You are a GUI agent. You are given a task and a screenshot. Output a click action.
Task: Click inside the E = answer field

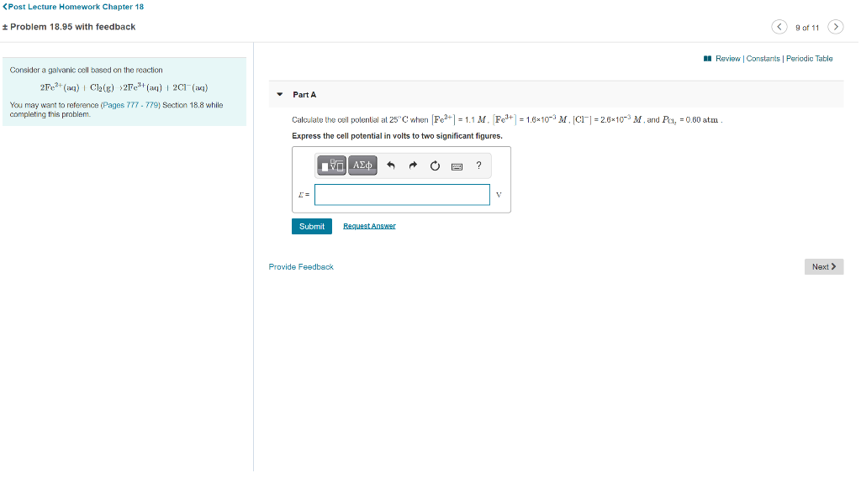402,194
